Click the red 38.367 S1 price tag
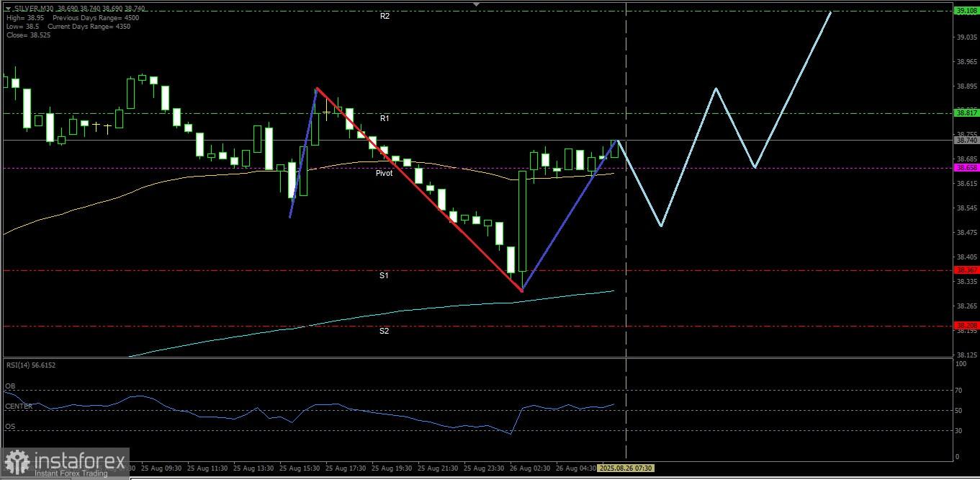The image size is (980, 480). coord(966,270)
